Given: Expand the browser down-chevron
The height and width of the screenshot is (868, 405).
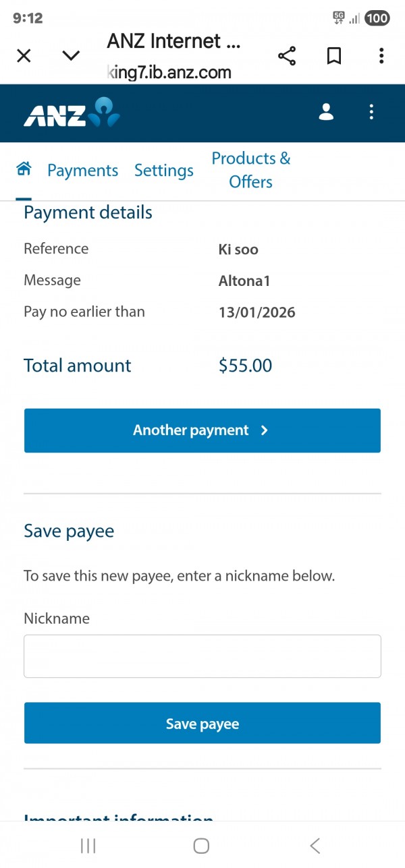Looking at the screenshot, I should pos(71,56).
